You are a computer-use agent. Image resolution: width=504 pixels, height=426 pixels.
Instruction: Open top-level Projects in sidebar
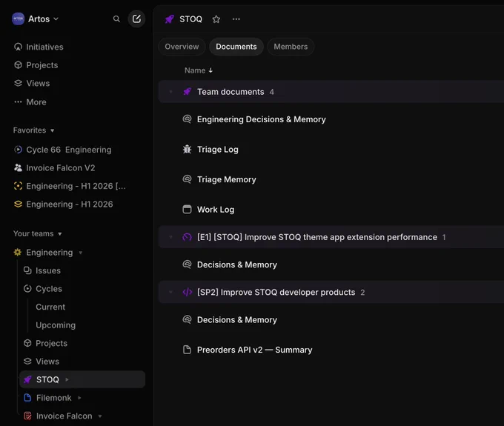pyautogui.click(x=42, y=65)
